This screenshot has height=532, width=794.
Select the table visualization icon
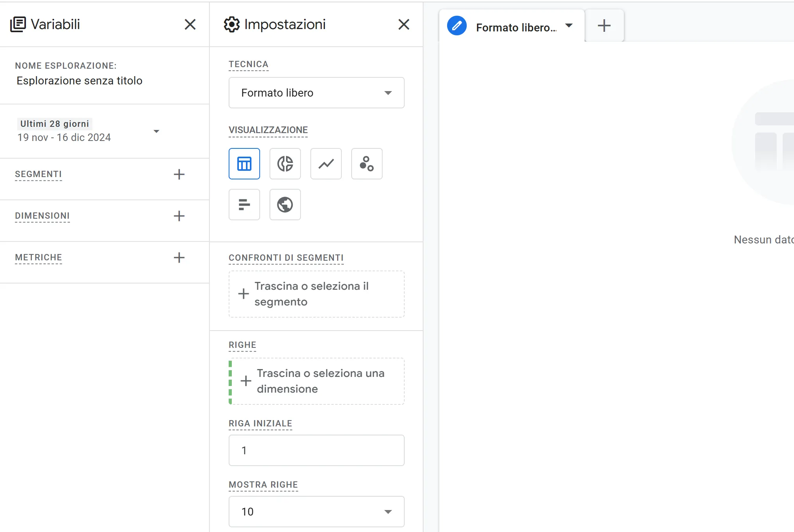(244, 164)
